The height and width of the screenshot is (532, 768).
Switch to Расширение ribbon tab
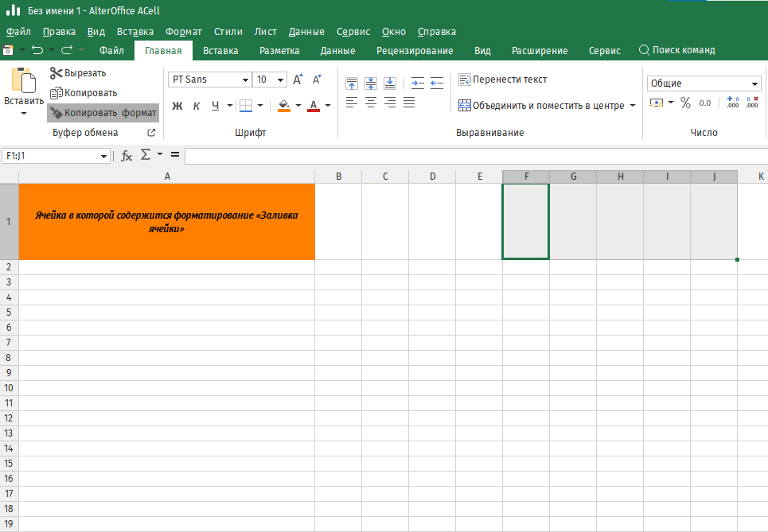540,50
